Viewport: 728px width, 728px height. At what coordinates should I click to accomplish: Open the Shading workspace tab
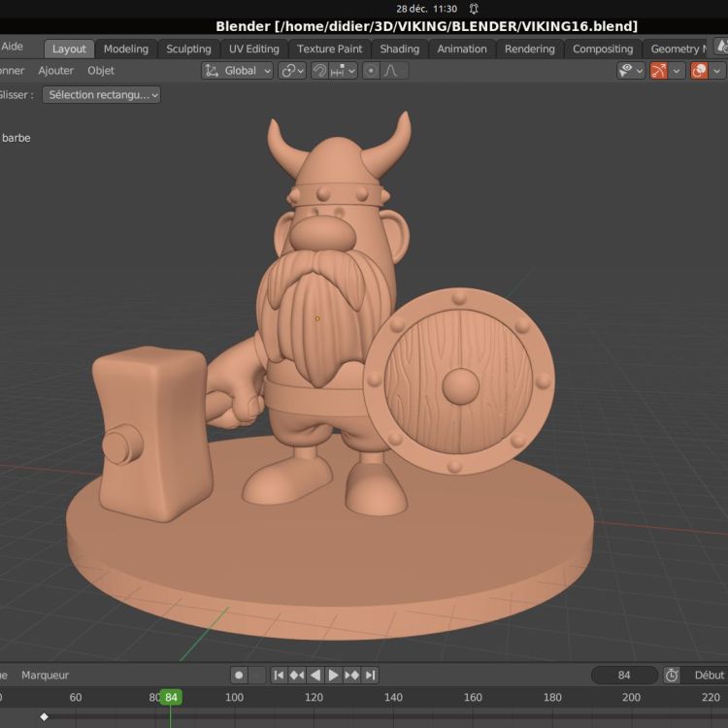(399, 49)
